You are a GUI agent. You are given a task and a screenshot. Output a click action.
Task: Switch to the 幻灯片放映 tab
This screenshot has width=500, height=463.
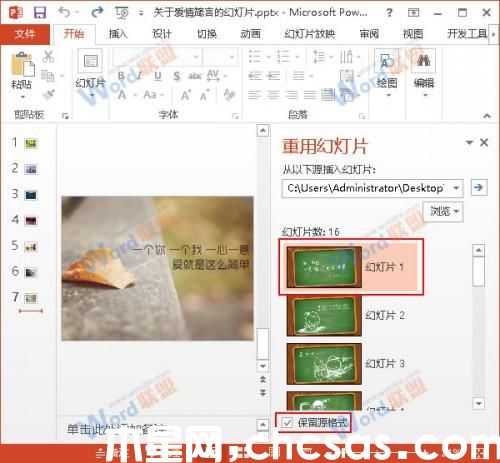click(310, 34)
